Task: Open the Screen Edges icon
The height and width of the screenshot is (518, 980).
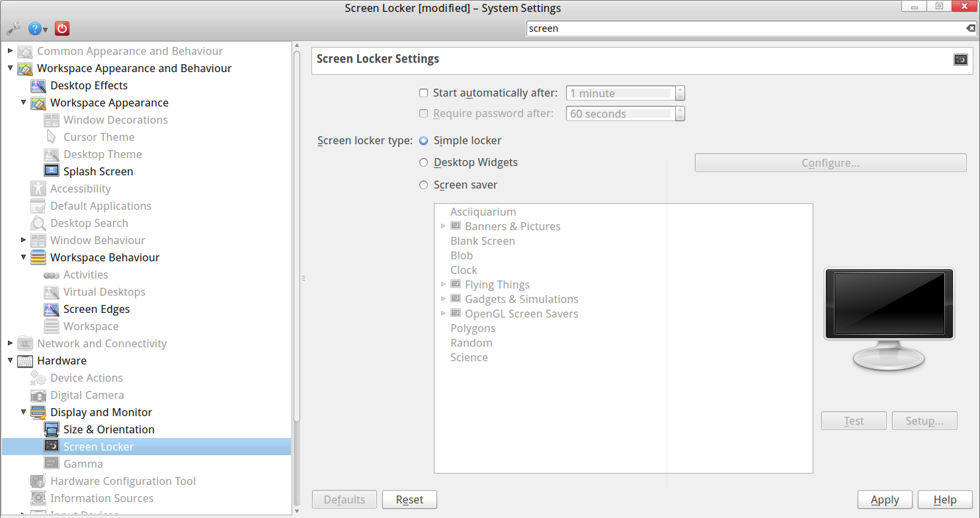Action: tap(52, 309)
